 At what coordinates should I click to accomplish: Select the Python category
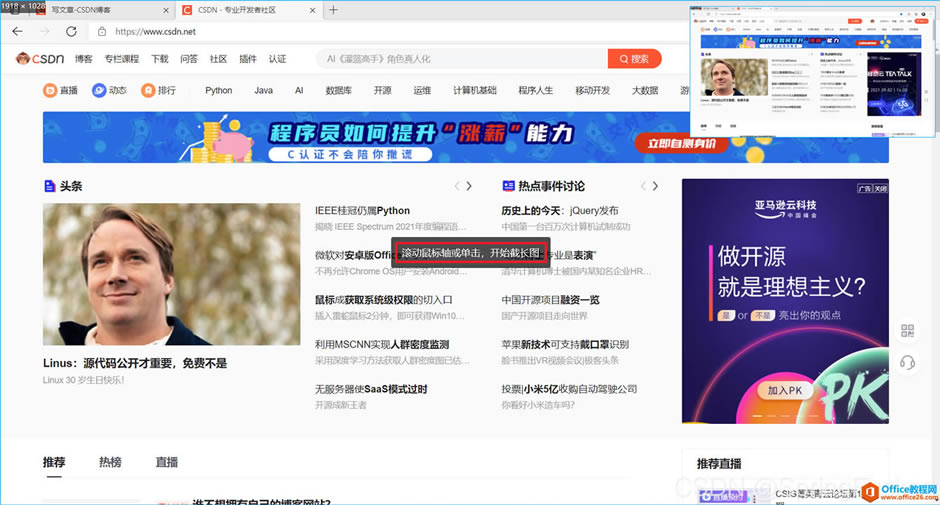point(218,90)
